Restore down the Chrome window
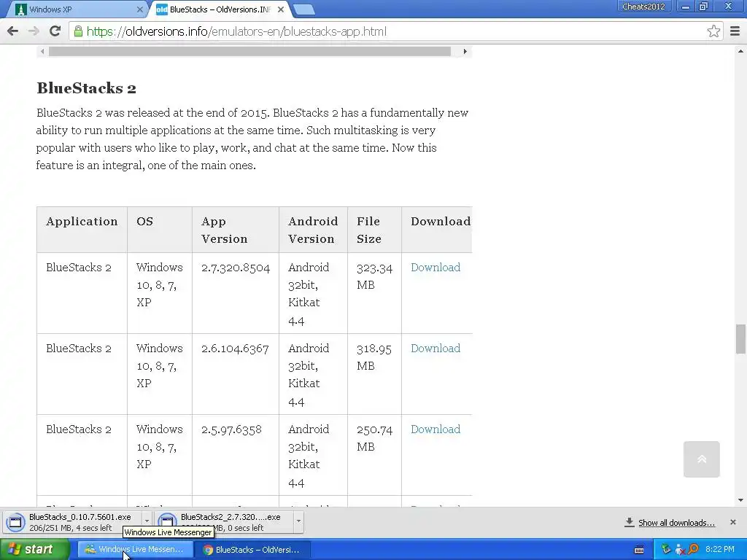Screen dimensions: 747x560 click(703, 7)
